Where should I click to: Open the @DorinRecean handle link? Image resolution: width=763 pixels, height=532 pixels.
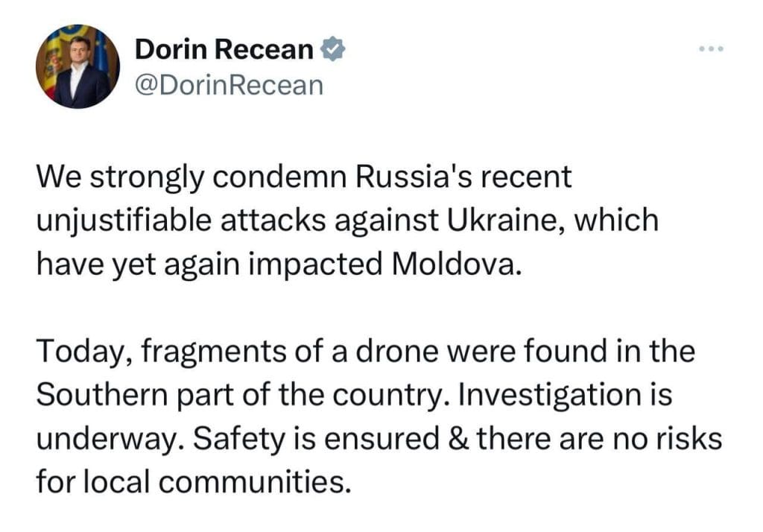point(229,85)
